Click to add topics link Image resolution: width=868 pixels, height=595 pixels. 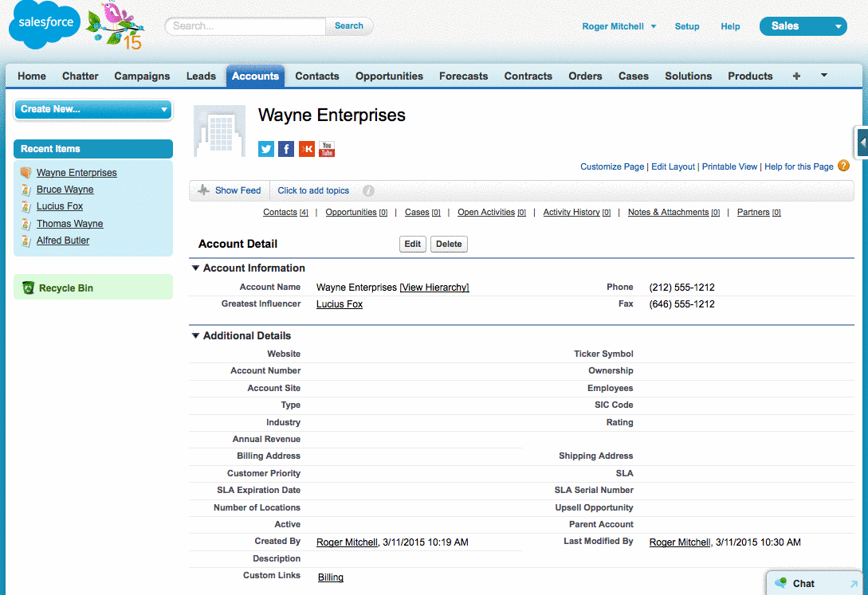(313, 190)
